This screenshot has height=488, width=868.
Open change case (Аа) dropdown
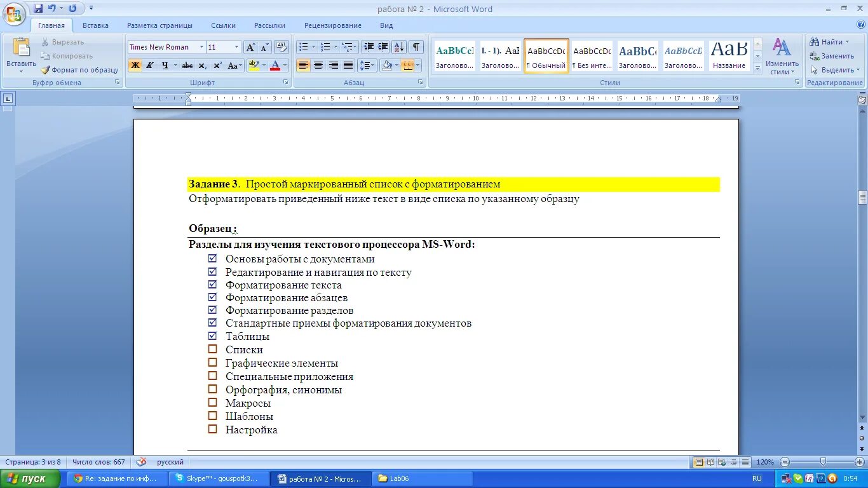(235, 65)
